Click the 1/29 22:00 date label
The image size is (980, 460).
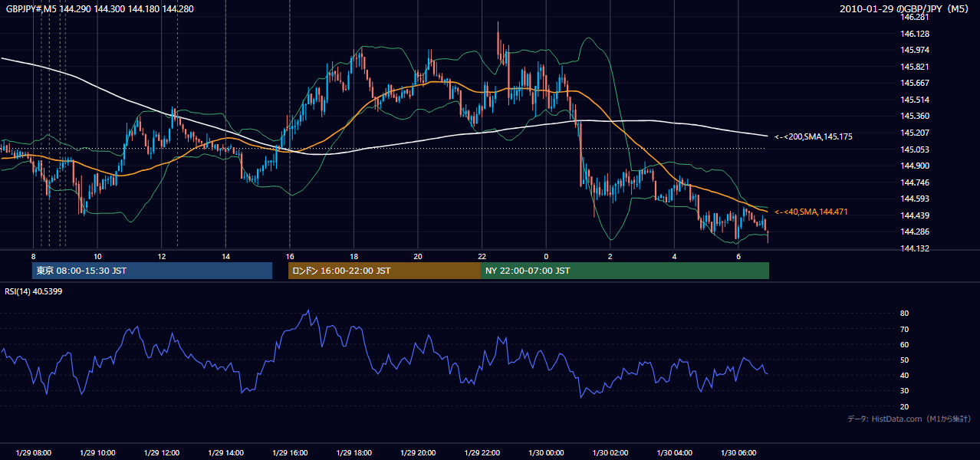pos(482,452)
